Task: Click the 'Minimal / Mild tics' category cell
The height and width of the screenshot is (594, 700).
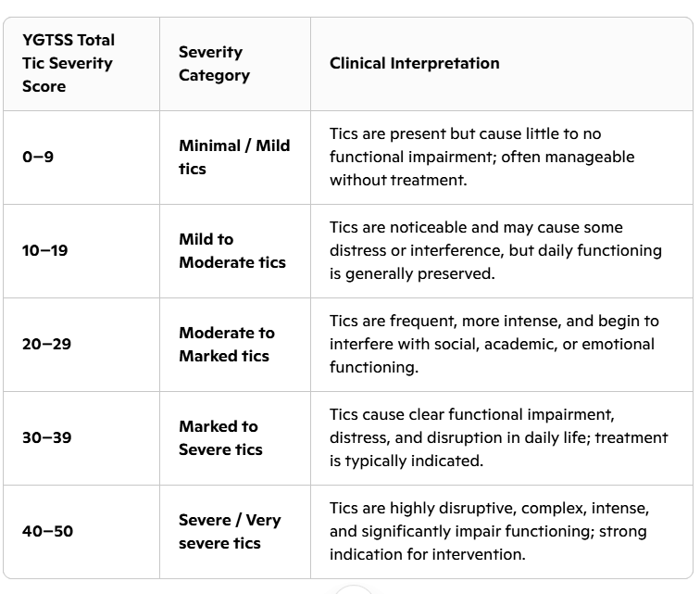Action: pos(233,158)
